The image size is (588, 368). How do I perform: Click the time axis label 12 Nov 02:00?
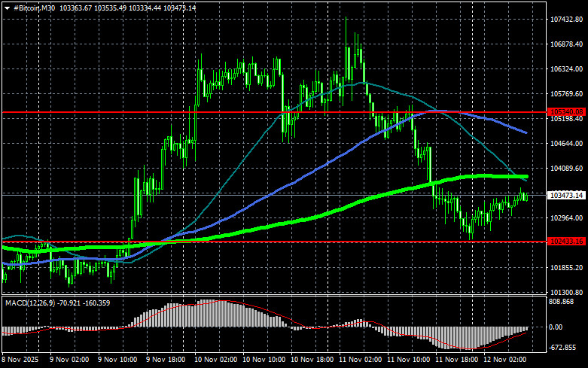tap(504, 360)
